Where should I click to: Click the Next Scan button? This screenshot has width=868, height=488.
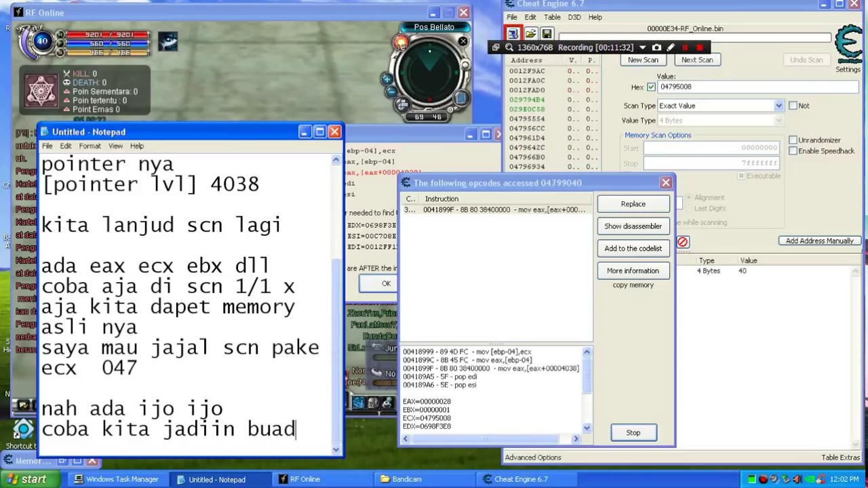pyautogui.click(x=697, y=60)
